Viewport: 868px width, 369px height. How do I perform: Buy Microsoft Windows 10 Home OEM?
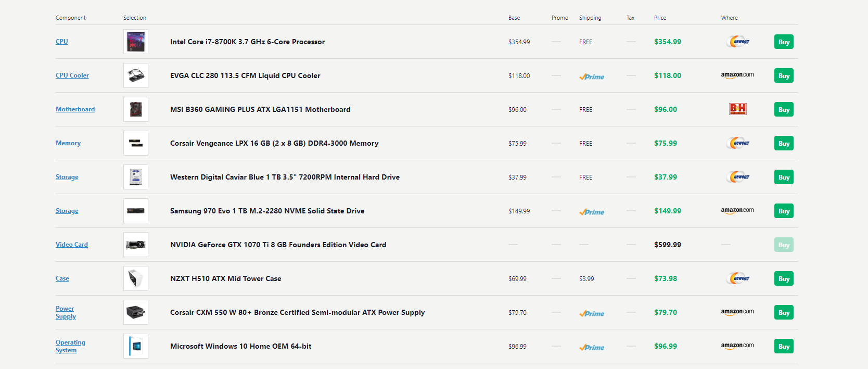pos(784,346)
